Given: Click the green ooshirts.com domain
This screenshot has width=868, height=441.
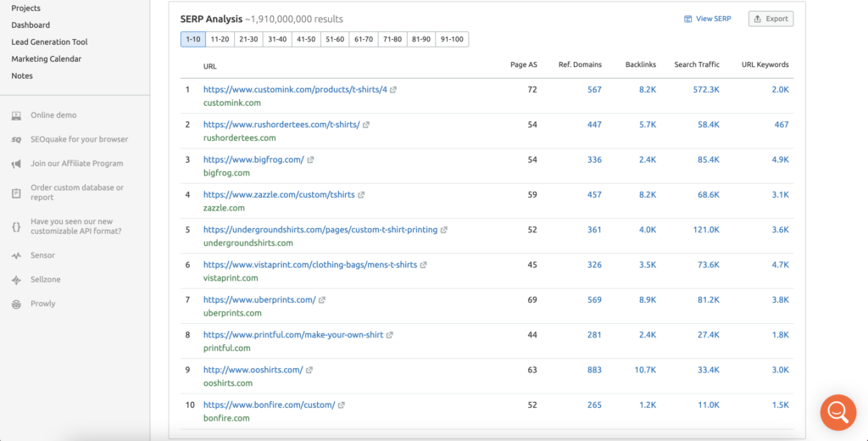Looking at the screenshot, I should pyautogui.click(x=228, y=383).
